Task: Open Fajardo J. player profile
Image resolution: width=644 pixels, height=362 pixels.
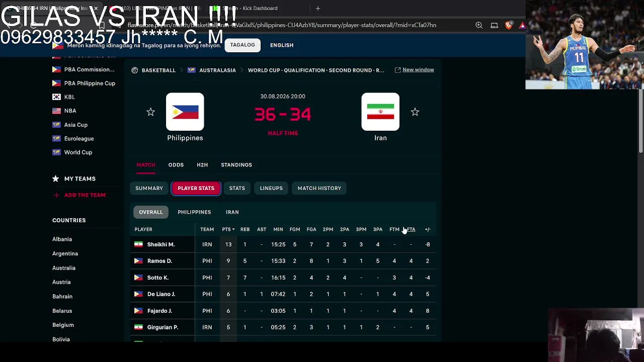Action: coord(159,311)
